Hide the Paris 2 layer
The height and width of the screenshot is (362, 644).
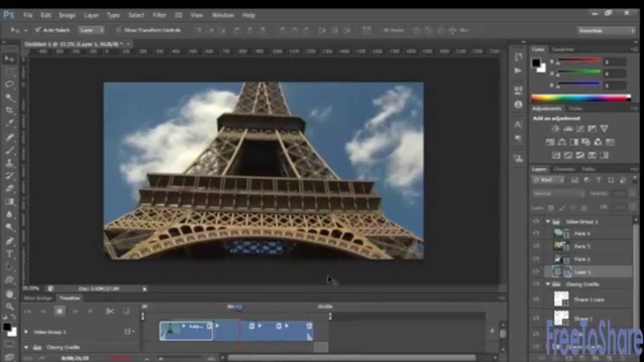pyautogui.click(x=536, y=259)
